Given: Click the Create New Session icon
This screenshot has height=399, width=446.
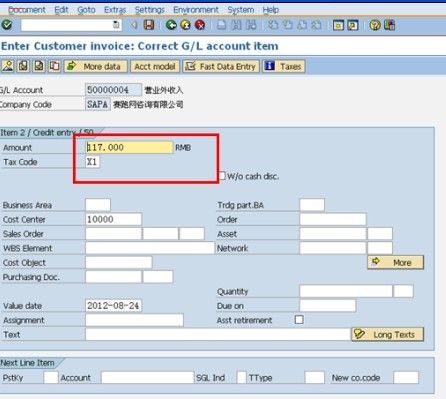Looking at the screenshot, I should (x=338, y=25).
